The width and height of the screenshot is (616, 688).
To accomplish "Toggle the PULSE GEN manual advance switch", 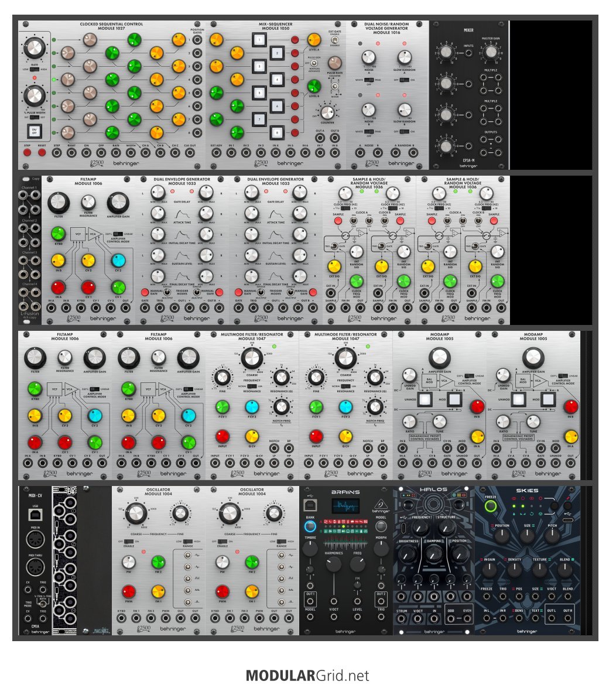I will 314,63.
